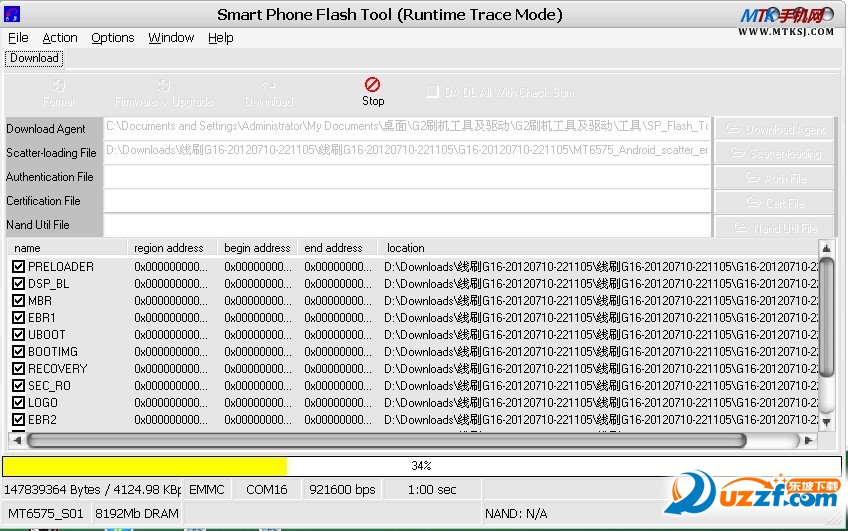Click the horizontal scrollbar thumb
This screenshot has width=848, height=531.
tap(386, 440)
